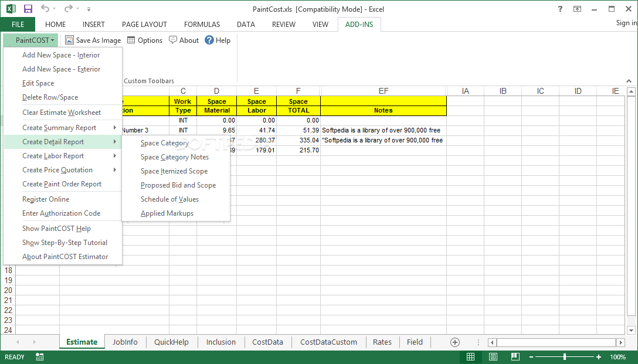Viewport: 638px width, 364px height.
Task: Select Delete Row/Space menu item
Action: click(x=63, y=97)
